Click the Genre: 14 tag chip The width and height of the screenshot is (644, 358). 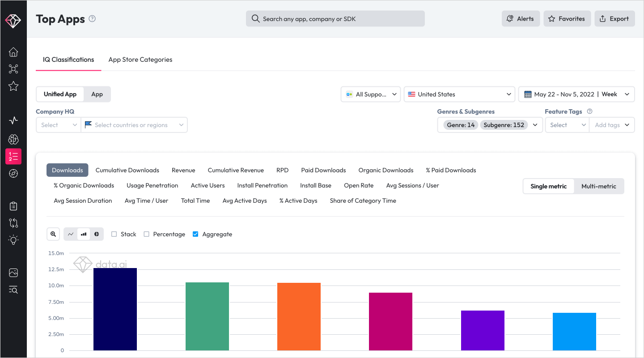461,125
